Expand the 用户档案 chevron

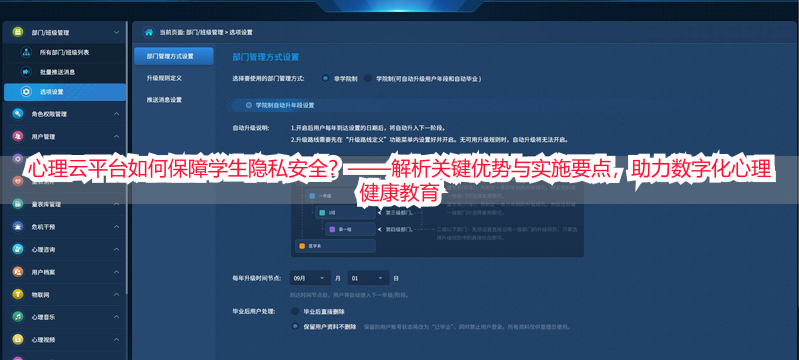(116, 272)
